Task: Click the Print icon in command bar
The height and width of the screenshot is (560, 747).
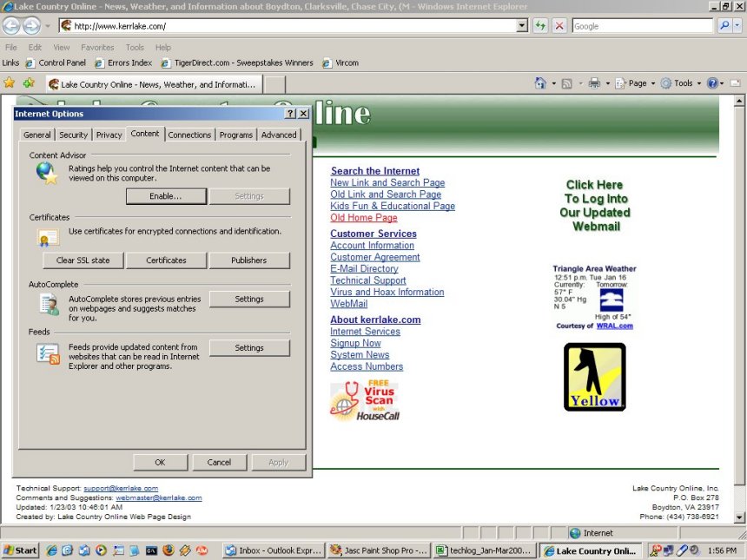Action: pyautogui.click(x=594, y=84)
